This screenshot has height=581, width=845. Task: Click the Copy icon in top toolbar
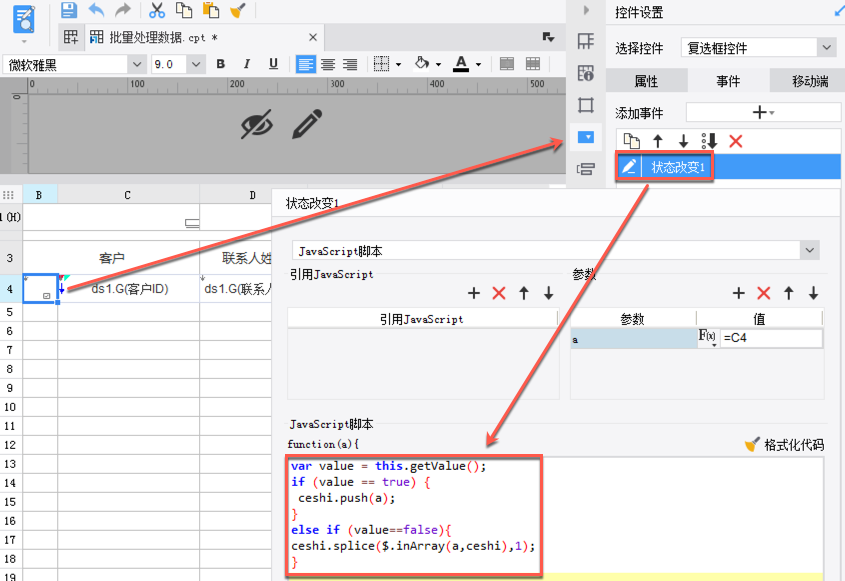184,10
